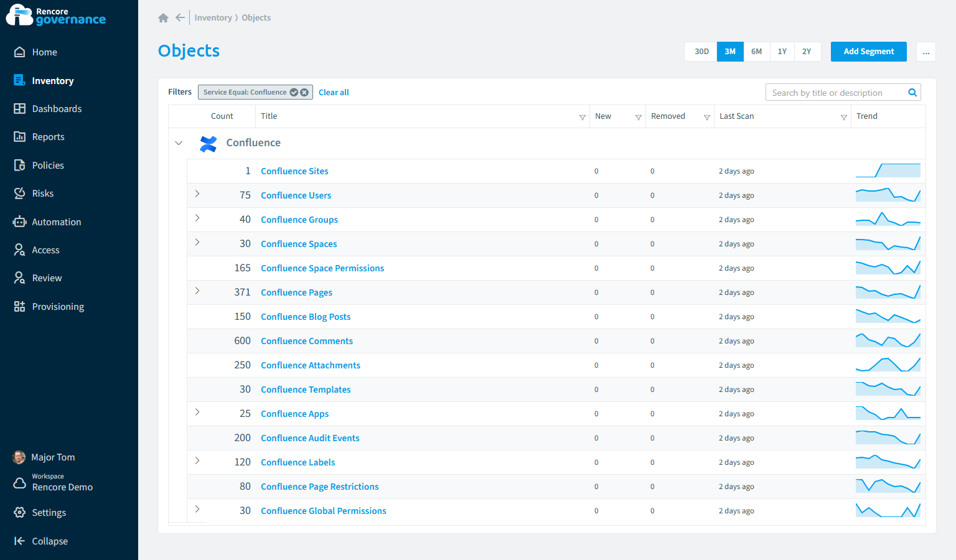The width and height of the screenshot is (956, 560).
Task: Open Confluence Page Restrictions link
Action: [x=320, y=487]
